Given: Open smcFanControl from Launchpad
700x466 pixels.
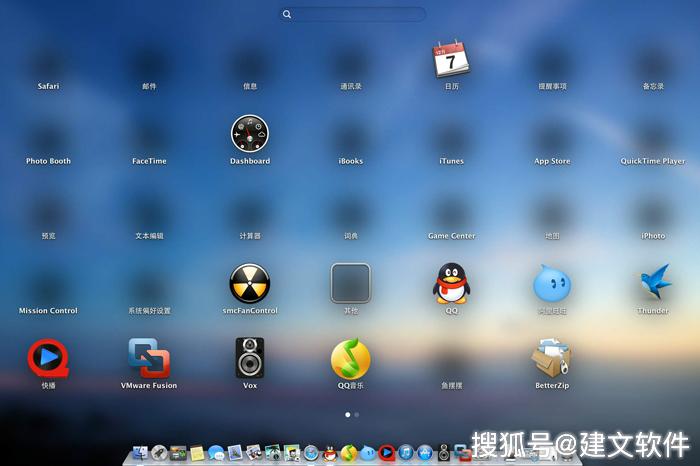Looking at the screenshot, I should [x=250, y=283].
